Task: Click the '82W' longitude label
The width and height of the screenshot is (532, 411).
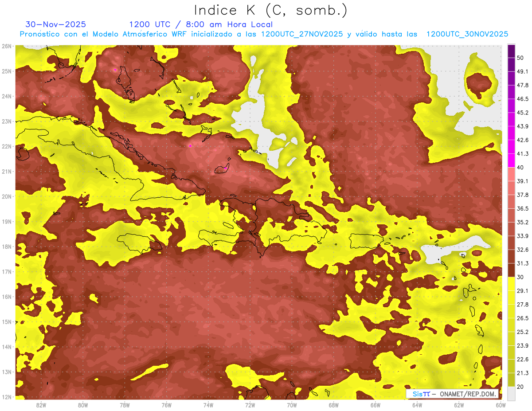Action: point(41,405)
